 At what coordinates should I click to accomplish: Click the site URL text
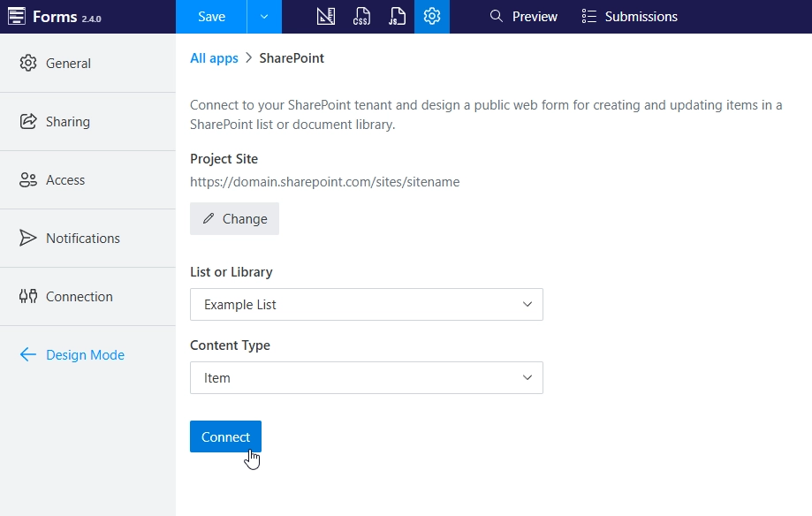coord(324,182)
